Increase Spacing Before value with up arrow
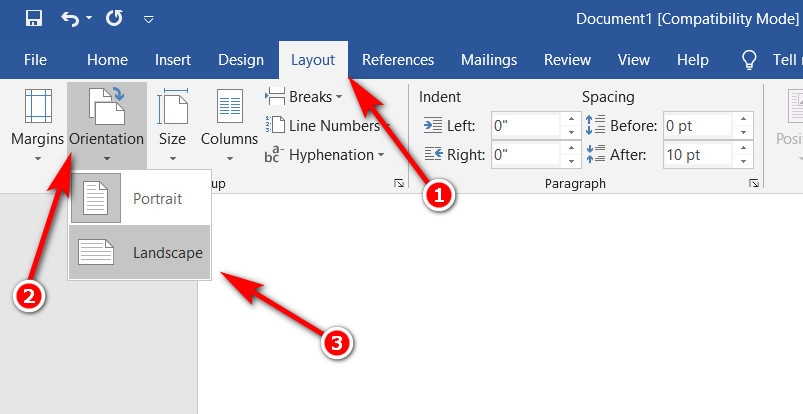This screenshot has width=803, height=414. [743, 120]
